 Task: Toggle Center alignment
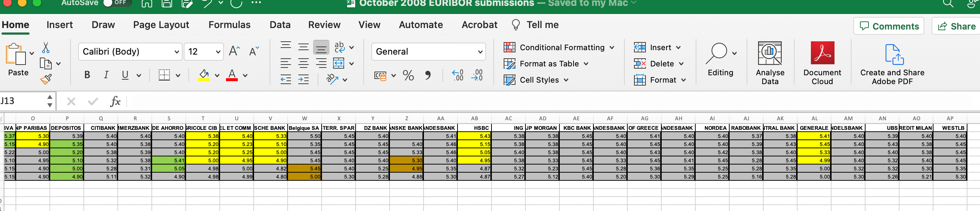coord(303,63)
